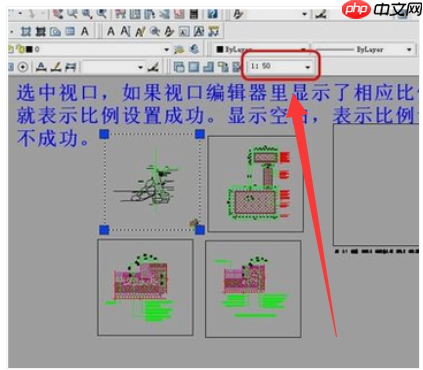Open the layer 0 dropdown list

coord(167,50)
